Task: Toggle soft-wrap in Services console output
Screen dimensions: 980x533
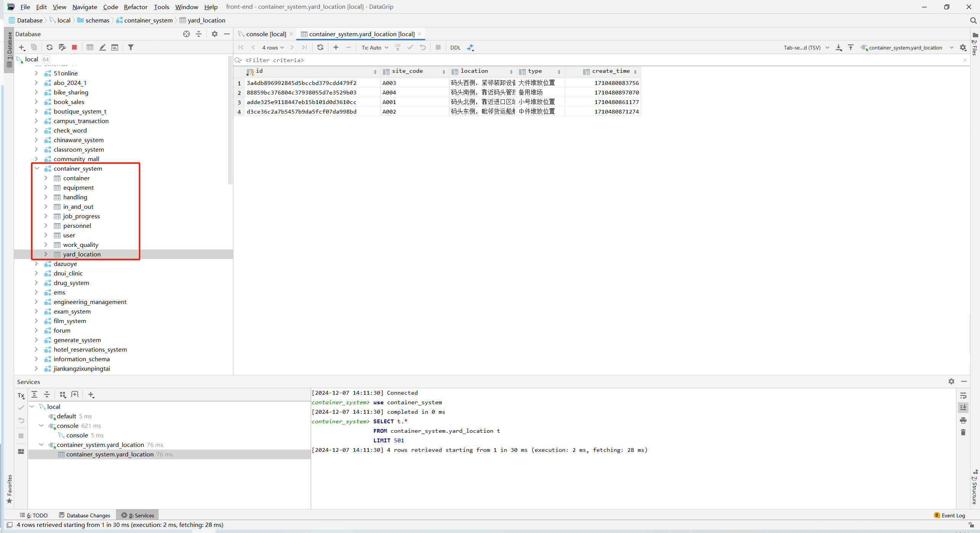Action: (x=963, y=396)
